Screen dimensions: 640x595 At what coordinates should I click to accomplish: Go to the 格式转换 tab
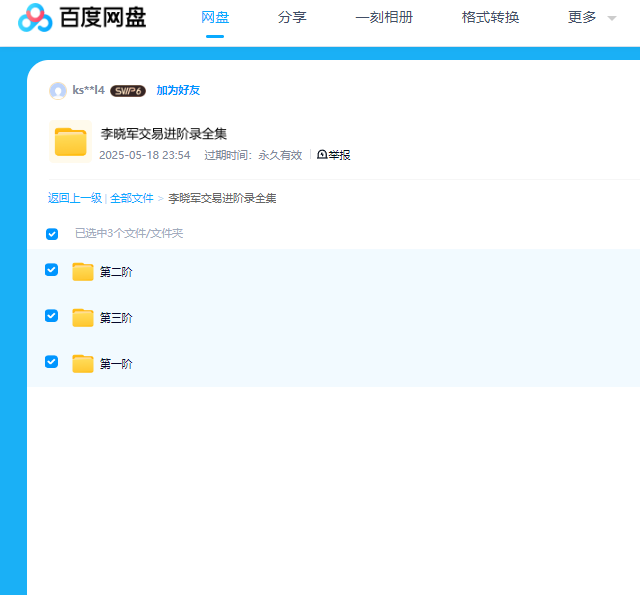[490, 17]
